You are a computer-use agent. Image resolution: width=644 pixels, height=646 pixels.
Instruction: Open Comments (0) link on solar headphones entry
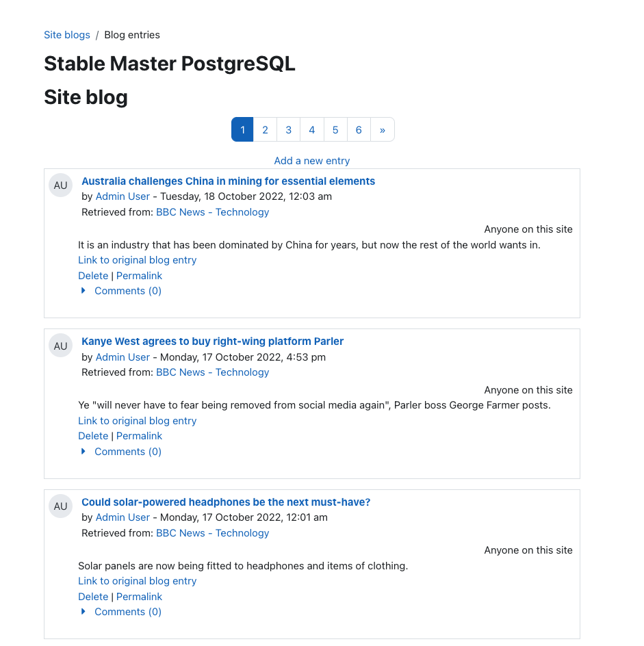[x=128, y=612]
